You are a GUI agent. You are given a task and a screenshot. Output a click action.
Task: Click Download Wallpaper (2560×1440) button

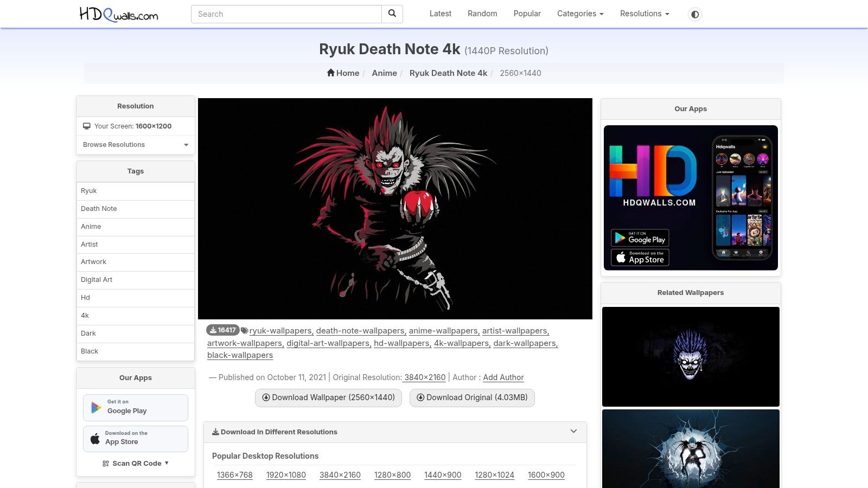[328, 397]
